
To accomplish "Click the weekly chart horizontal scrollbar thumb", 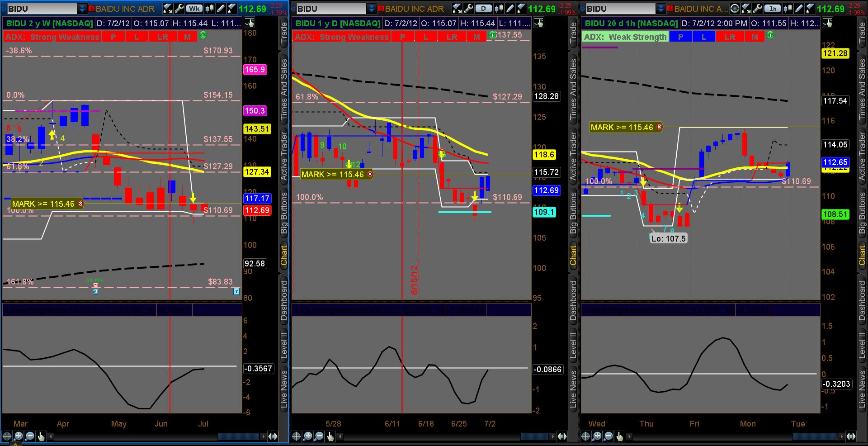I will pyautogui.click(x=238, y=437).
